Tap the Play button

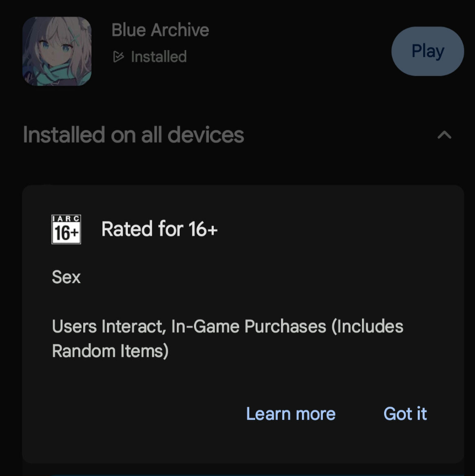click(428, 51)
